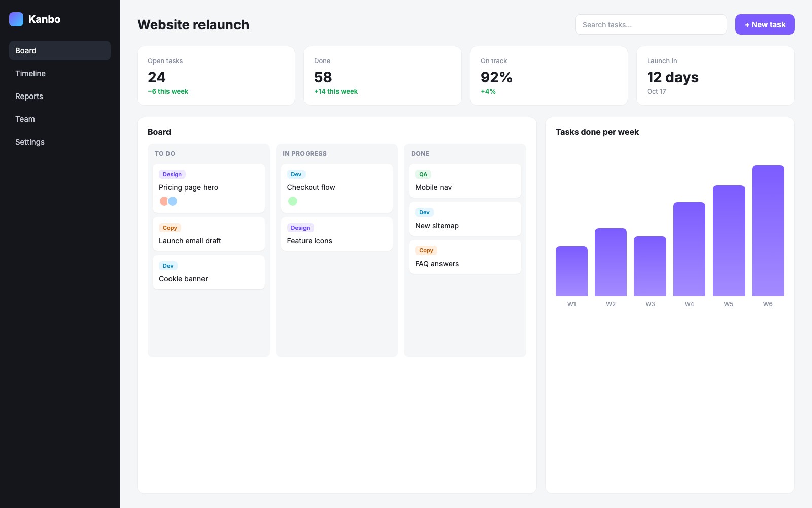
Task: Click the green avatar on Checkout flow card
Action: (293, 201)
